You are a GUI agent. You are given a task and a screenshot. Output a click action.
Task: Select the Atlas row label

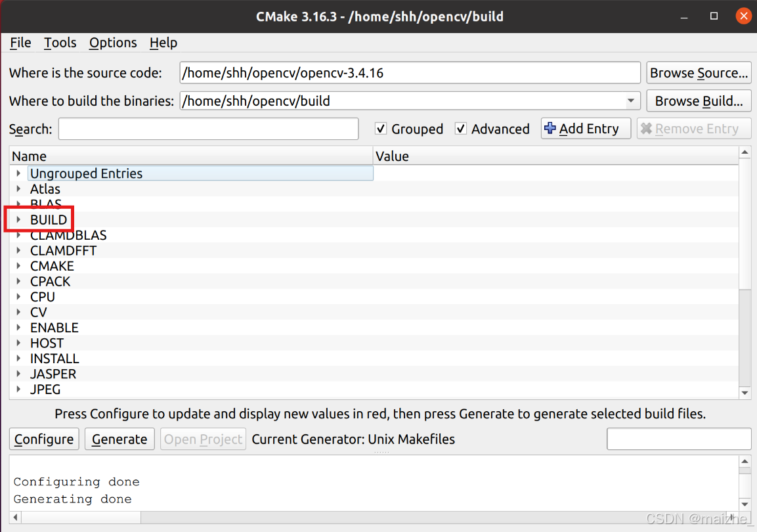[45, 188]
